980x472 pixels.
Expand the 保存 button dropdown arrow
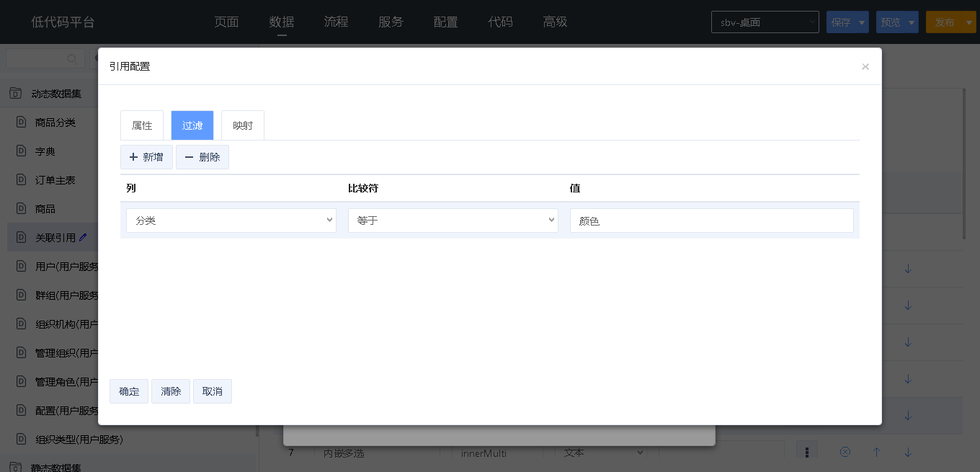tap(862, 22)
